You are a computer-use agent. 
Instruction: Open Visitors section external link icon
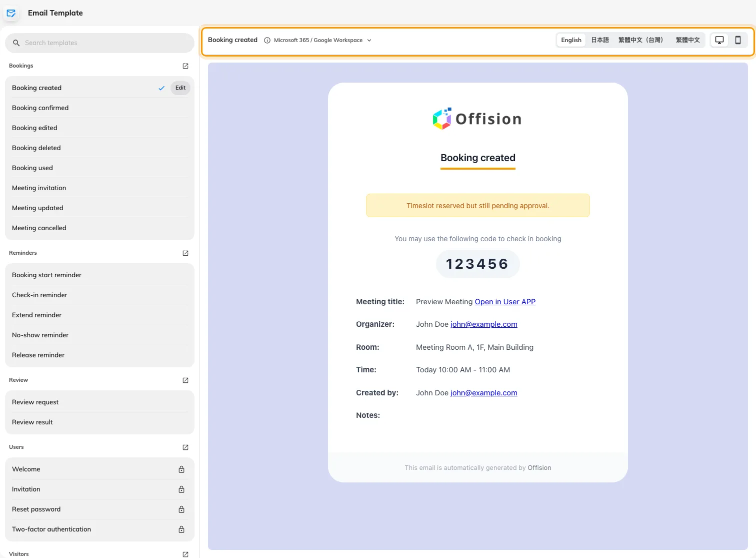185,554
